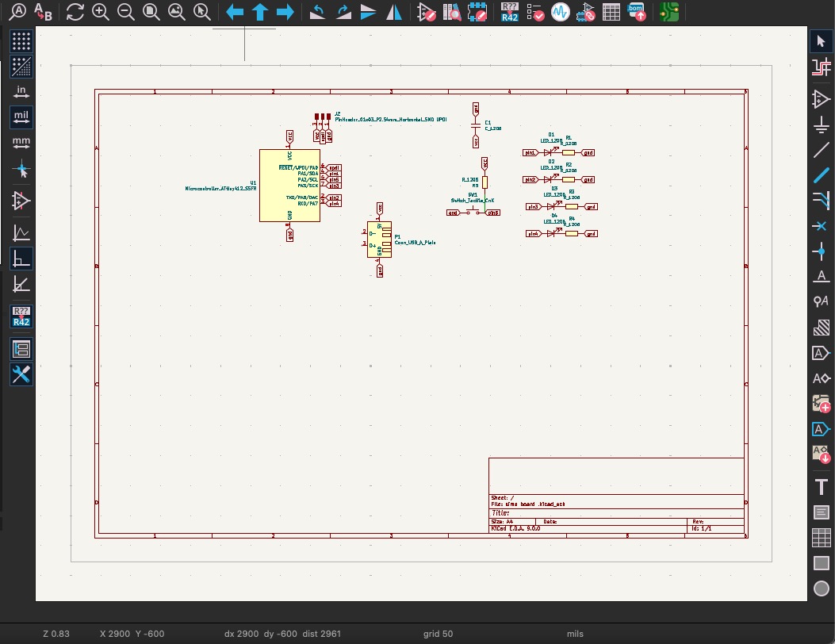Rotate selection clockwise

click(x=343, y=12)
